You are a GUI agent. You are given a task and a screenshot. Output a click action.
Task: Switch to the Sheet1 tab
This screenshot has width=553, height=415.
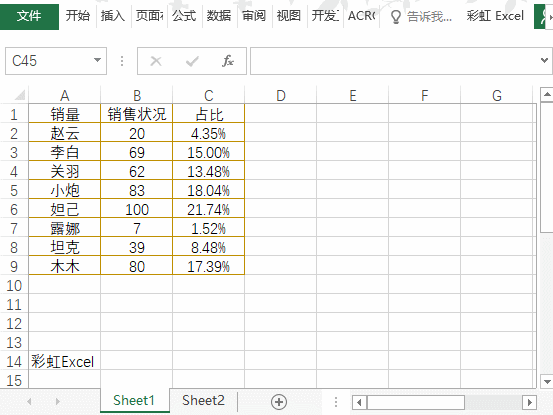click(134, 401)
